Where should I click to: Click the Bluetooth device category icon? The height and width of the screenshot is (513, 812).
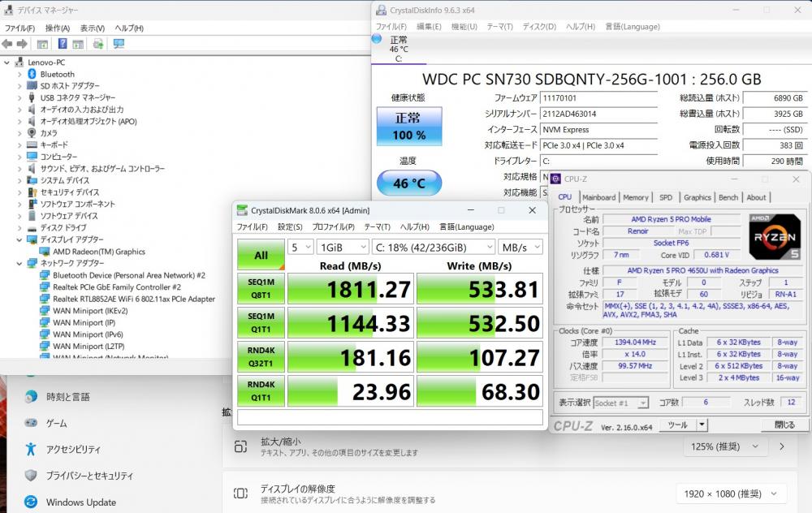(x=32, y=74)
